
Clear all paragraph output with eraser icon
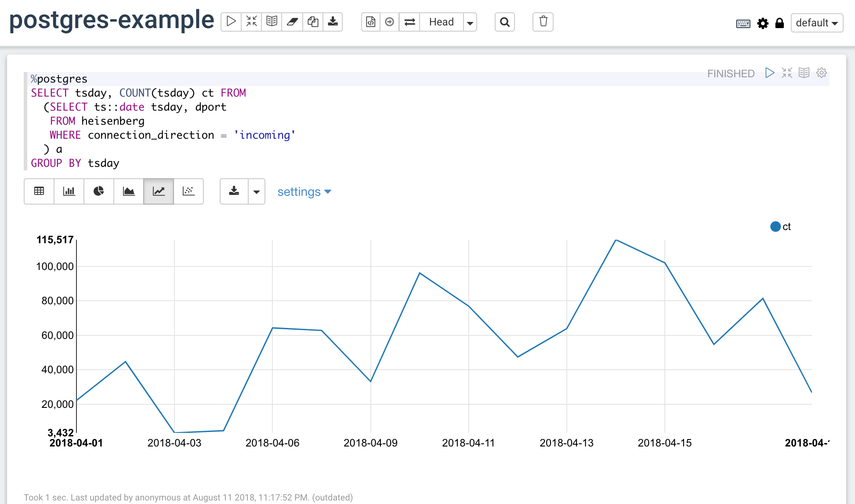click(x=292, y=22)
